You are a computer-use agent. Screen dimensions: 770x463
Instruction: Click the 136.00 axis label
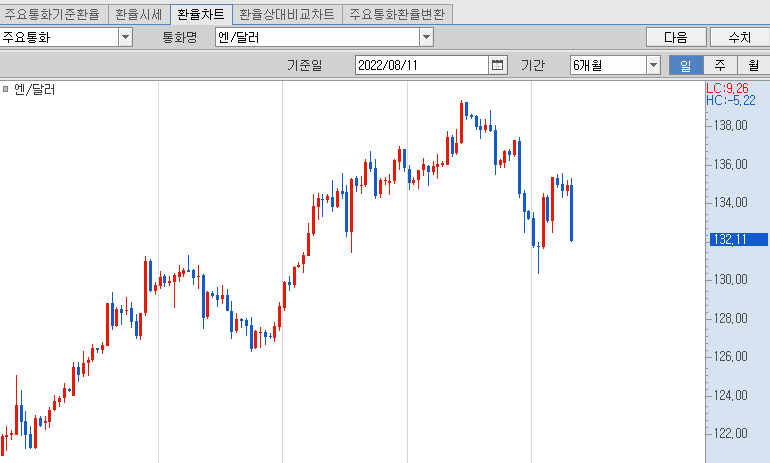[730, 164]
